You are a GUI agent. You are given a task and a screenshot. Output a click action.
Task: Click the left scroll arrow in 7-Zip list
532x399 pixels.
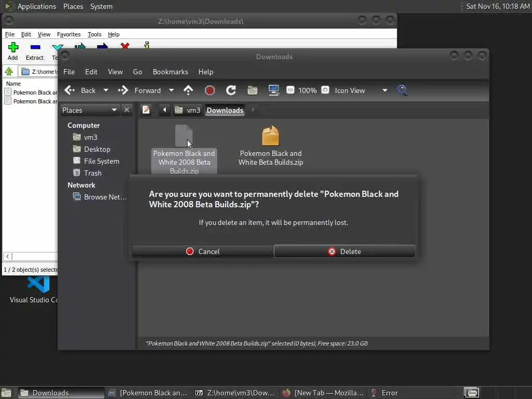tap(7, 257)
